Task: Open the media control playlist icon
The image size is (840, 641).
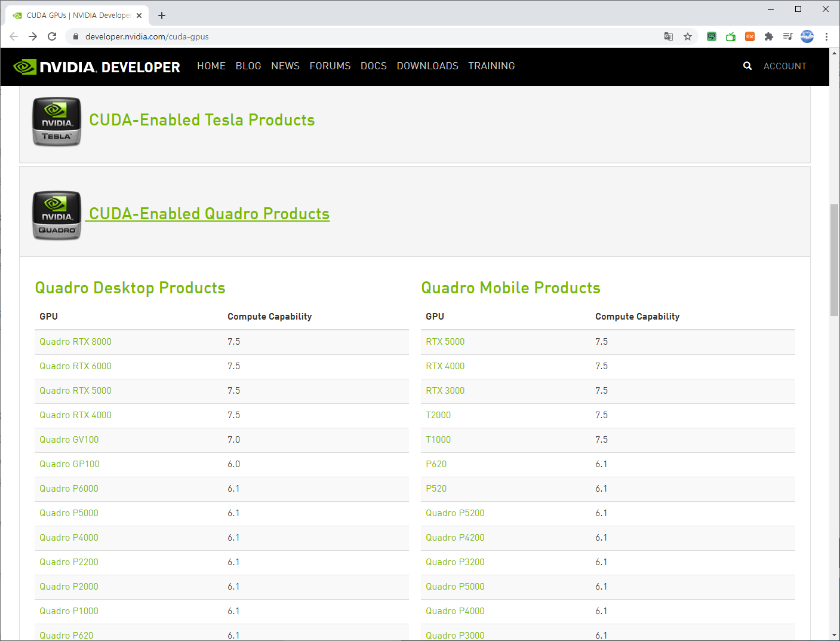Action: tap(788, 36)
